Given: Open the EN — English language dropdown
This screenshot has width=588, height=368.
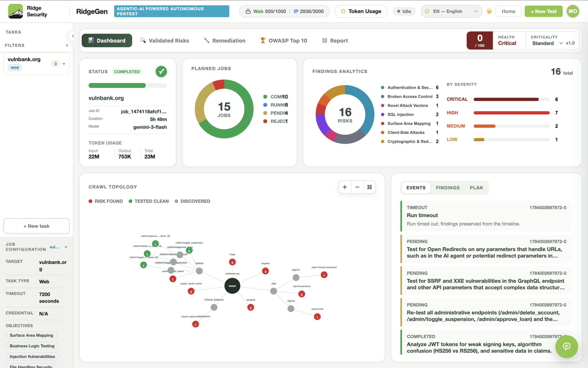Looking at the screenshot, I should [451, 11].
